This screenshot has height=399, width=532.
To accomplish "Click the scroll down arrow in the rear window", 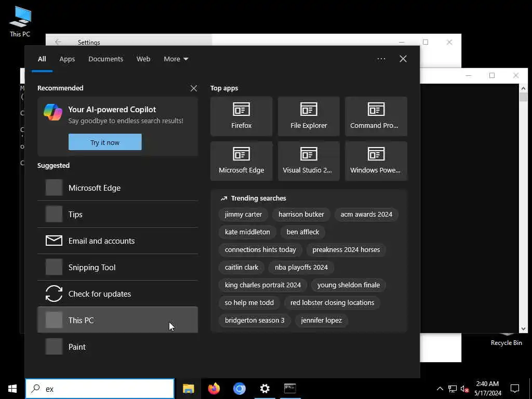I will [x=523, y=328].
